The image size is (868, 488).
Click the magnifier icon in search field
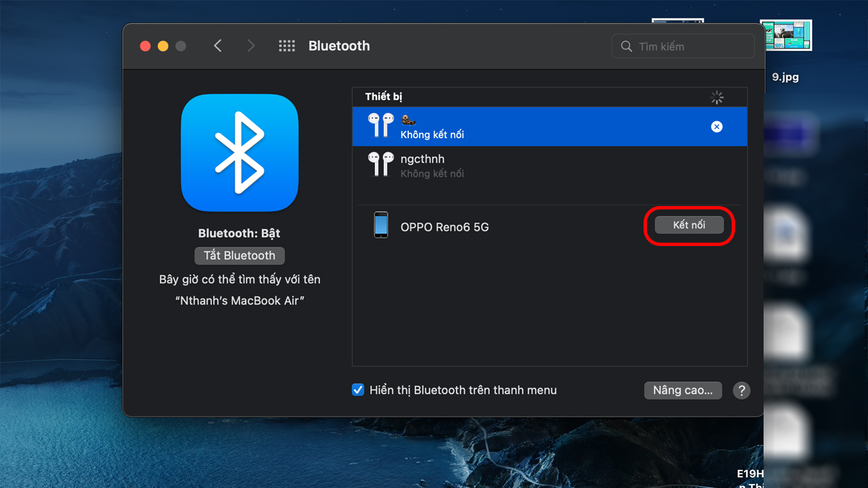click(x=627, y=46)
